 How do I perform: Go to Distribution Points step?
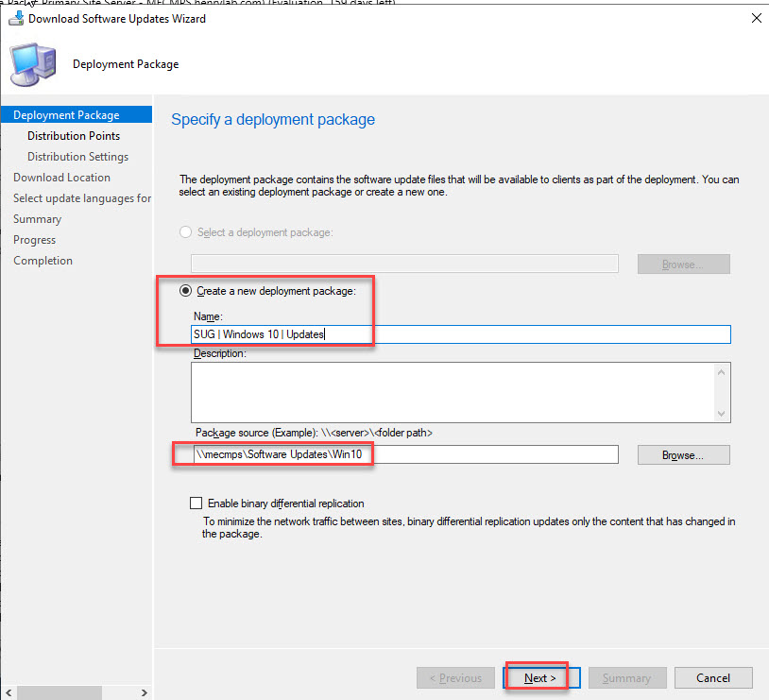click(74, 136)
